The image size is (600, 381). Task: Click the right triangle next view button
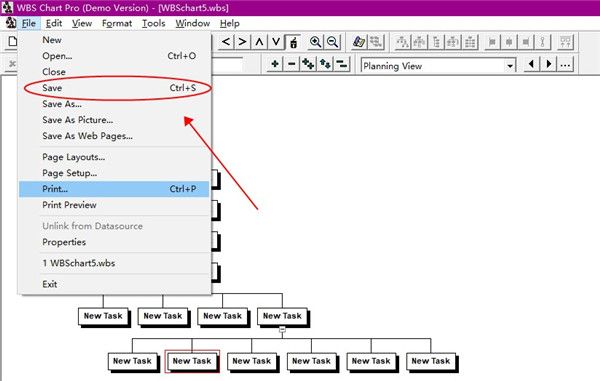click(548, 64)
